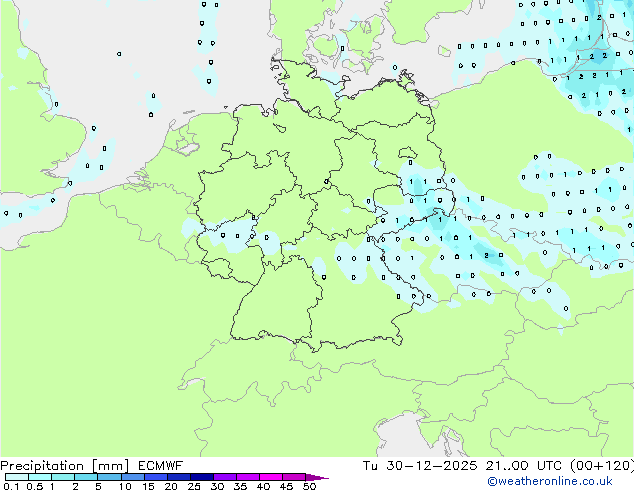Screen dimensions: 634x490
Task: Click the '10' legend scale label
Action: pyautogui.click(x=125, y=486)
